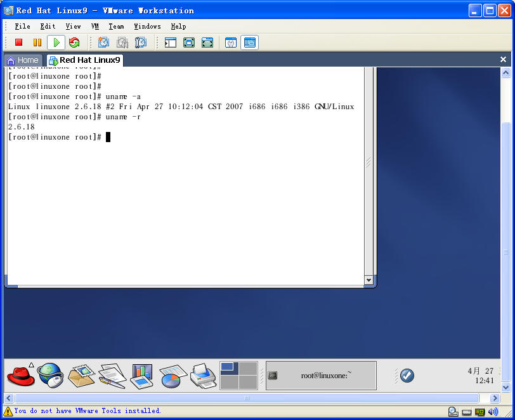The width and height of the screenshot is (515, 420).
Task: Open the snapshot manager icon
Action: pos(141,43)
